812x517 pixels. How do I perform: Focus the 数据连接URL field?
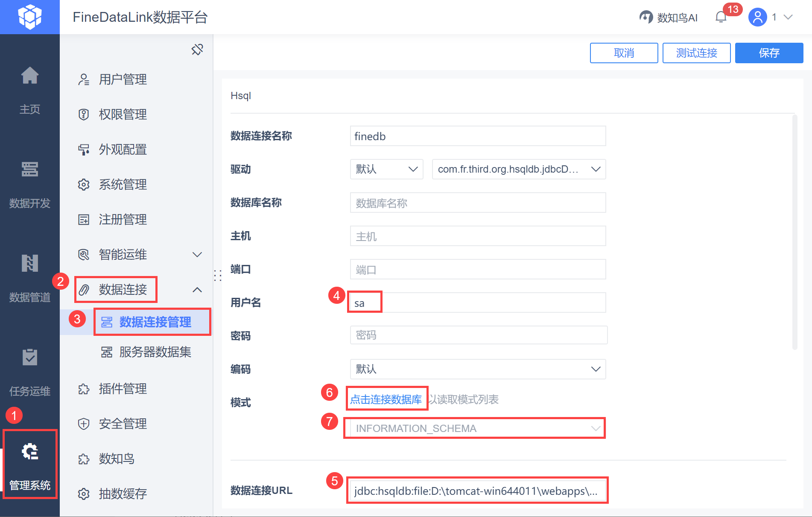[x=478, y=491]
